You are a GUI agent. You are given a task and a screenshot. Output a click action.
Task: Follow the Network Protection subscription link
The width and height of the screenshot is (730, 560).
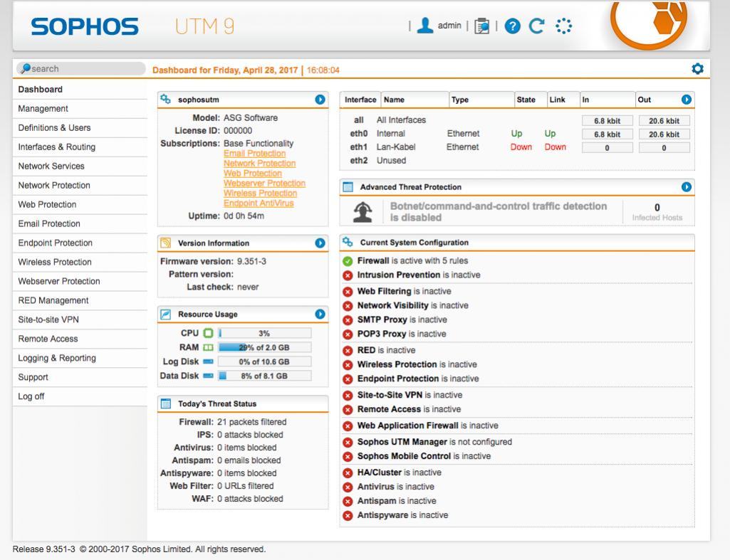coord(259,163)
